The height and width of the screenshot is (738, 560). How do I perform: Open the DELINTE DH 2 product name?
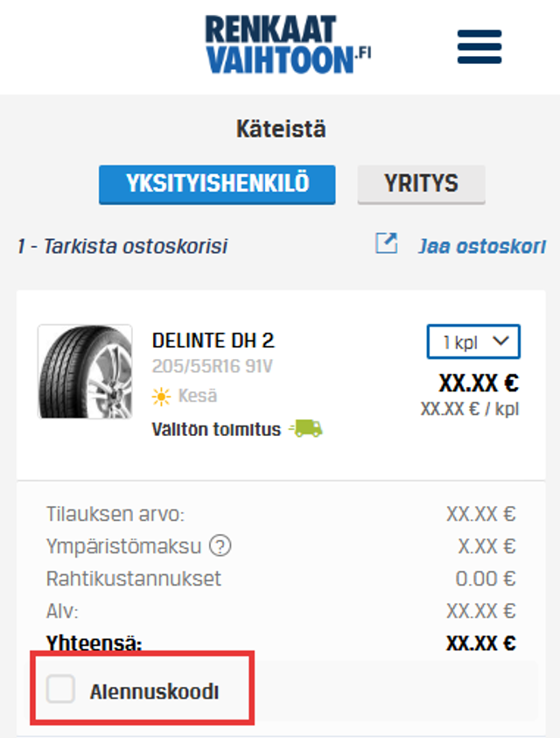(x=213, y=341)
